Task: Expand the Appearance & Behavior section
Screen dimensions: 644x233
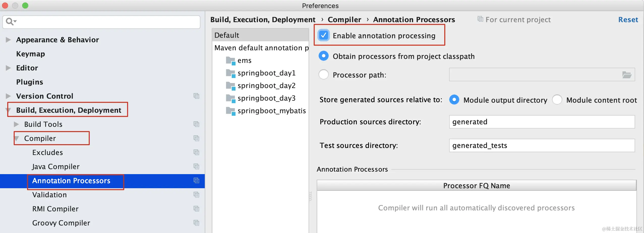Action: tap(8, 40)
